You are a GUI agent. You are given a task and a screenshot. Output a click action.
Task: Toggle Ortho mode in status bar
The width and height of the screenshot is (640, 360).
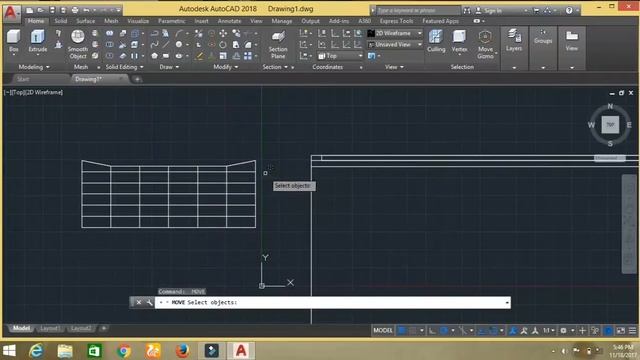point(432,331)
